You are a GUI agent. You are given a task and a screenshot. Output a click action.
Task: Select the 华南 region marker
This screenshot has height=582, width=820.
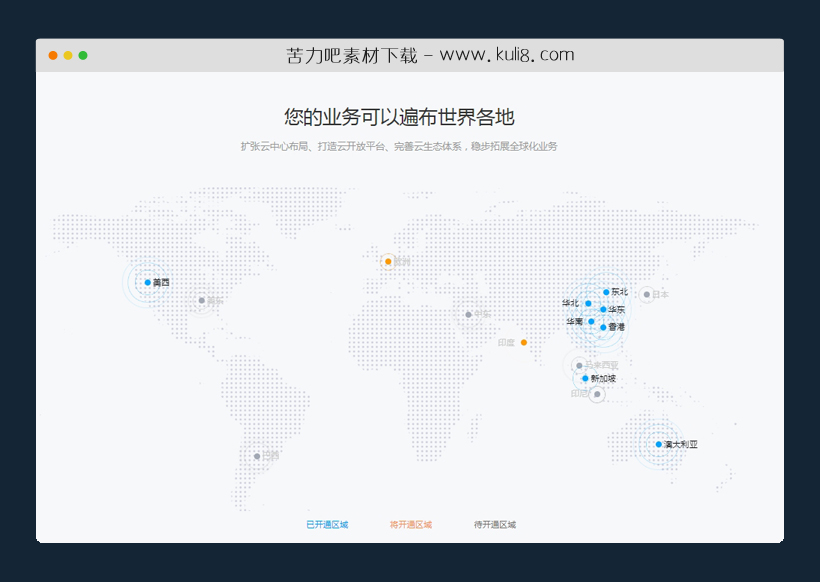(591, 321)
